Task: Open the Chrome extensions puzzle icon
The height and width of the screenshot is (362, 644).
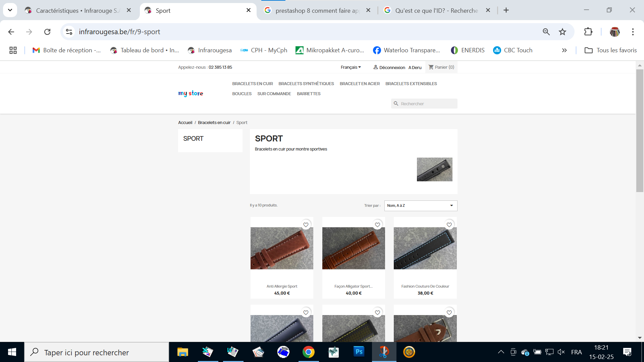Action: [x=588, y=32]
